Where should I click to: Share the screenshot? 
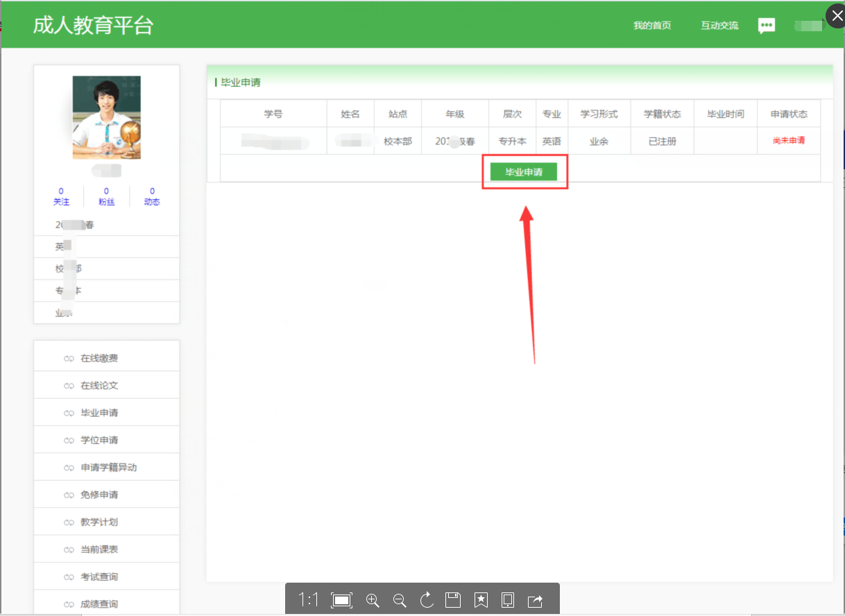(534, 600)
